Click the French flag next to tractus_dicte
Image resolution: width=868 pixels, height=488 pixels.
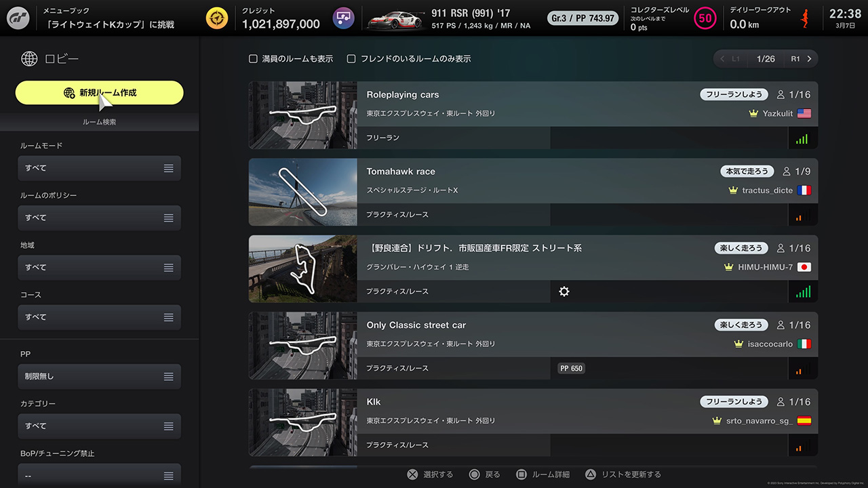(804, 190)
